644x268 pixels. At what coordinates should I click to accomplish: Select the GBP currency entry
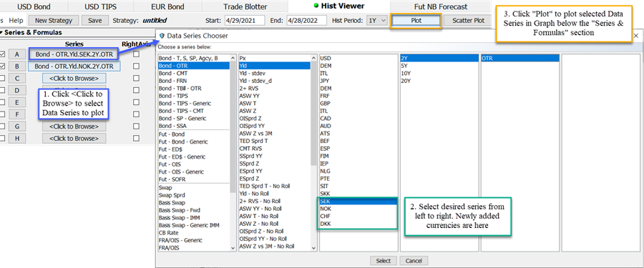[x=358, y=104]
